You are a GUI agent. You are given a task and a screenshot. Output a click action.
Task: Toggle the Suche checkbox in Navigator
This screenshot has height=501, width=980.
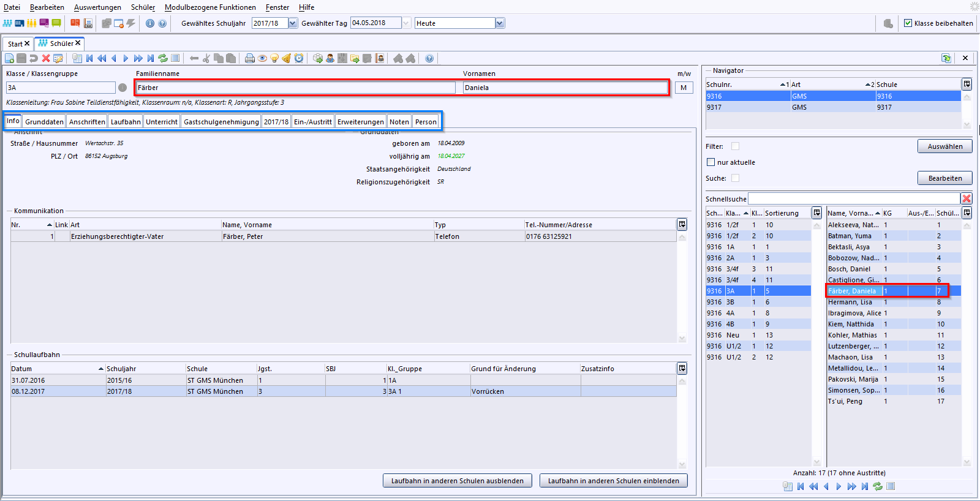735,178
